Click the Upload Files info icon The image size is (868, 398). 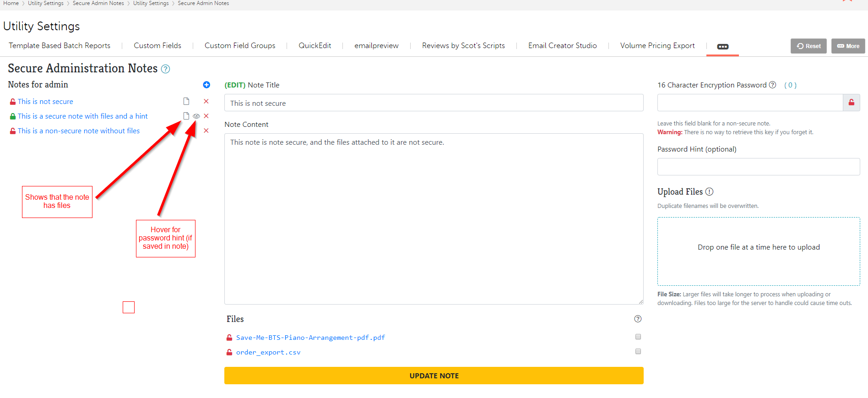pos(709,191)
